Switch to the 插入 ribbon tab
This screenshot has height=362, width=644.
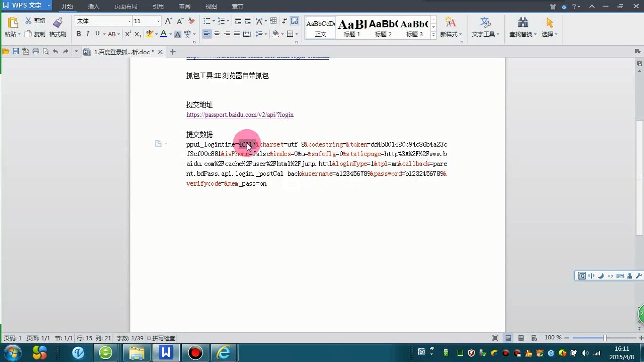pos(93,6)
